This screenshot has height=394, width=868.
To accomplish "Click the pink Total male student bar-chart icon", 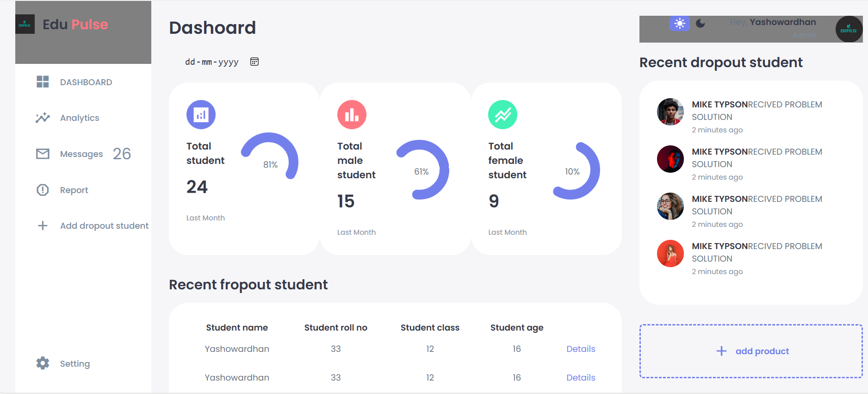I will [x=352, y=115].
